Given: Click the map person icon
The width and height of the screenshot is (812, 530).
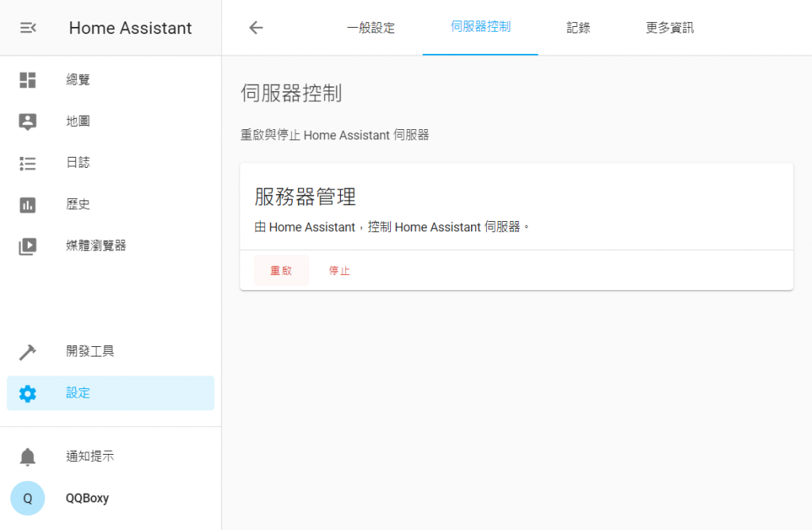Looking at the screenshot, I should [x=28, y=122].
